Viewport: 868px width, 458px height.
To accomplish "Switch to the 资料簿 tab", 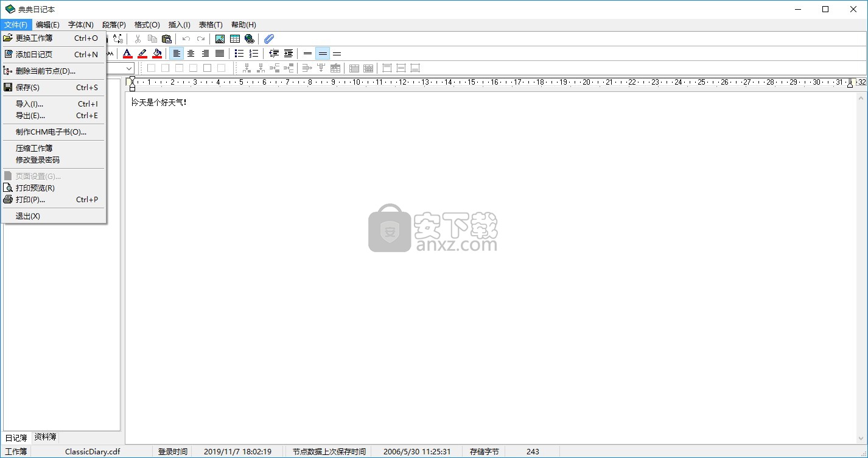I will point(45,437).
